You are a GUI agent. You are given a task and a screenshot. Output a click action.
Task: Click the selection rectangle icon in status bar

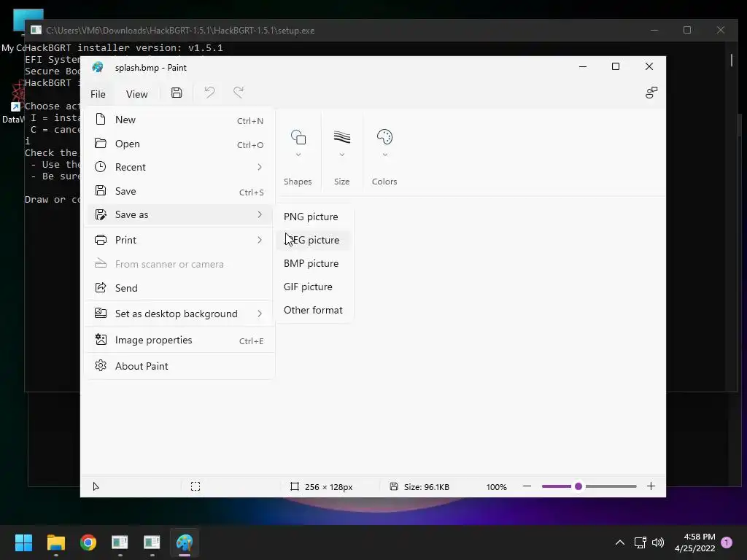click(196, 486)
